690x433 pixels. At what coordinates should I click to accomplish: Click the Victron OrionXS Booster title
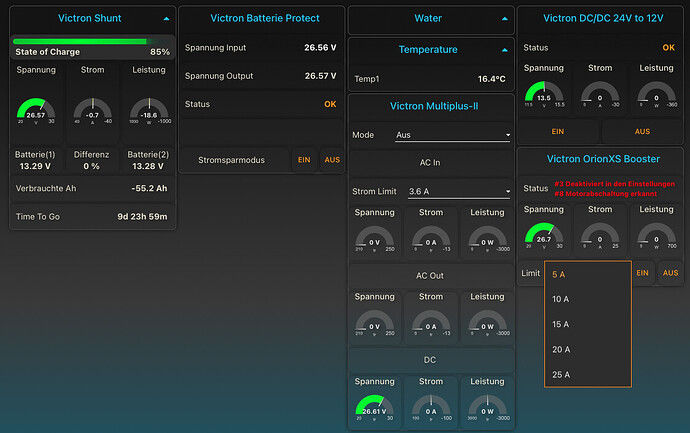pyautogui.click(x=603, y=159)
